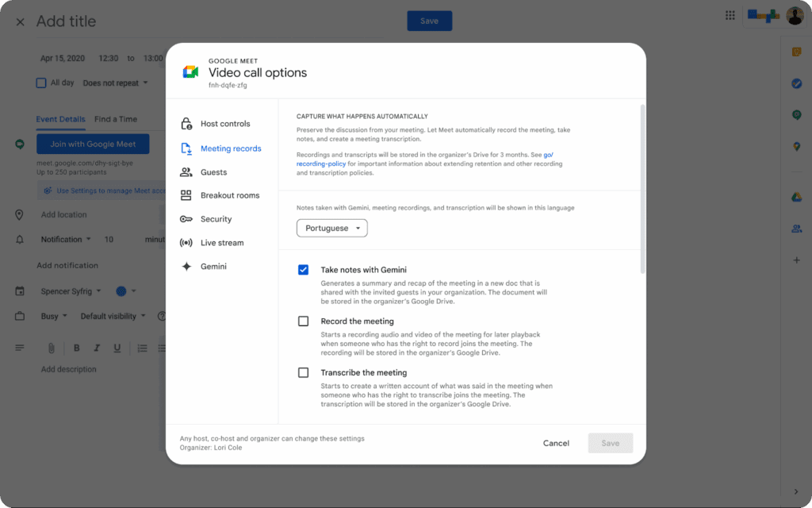Open the Google apps grid launcher
This screenshot has height=508, width=812.
click(x=730, y=16)
